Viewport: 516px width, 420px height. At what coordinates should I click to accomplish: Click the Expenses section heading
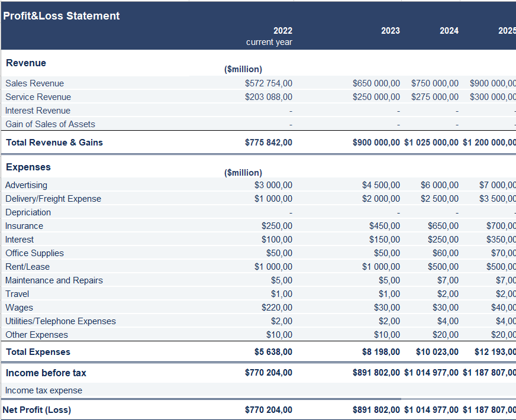point(28,167)
